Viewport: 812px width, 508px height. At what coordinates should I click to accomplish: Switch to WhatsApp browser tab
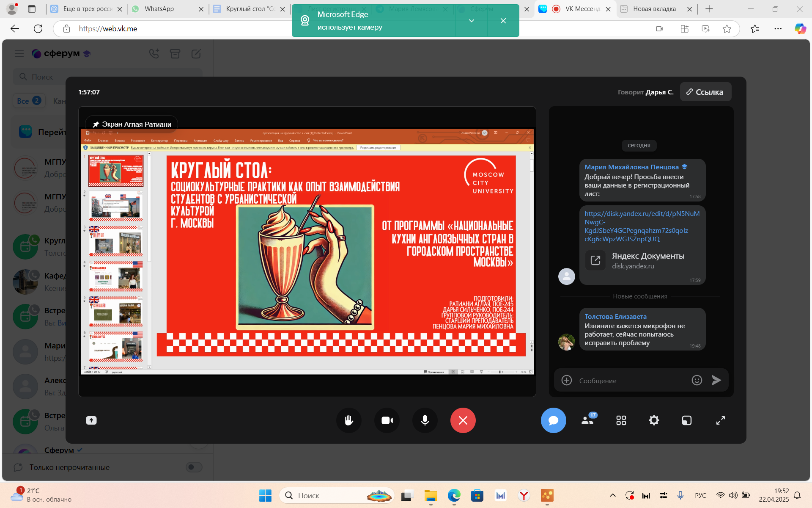(x=159, y=9)
